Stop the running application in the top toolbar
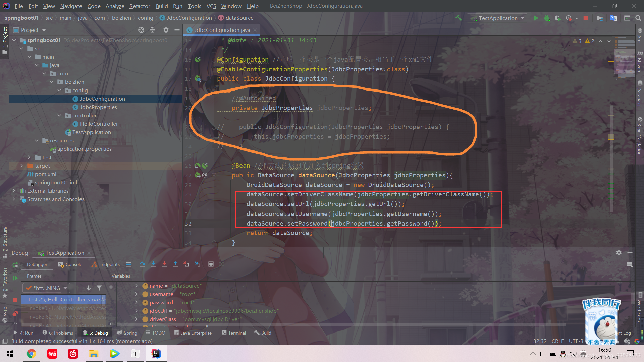Image resolution: width=644 pixels, height=362 pixels. tap(586, 18)
